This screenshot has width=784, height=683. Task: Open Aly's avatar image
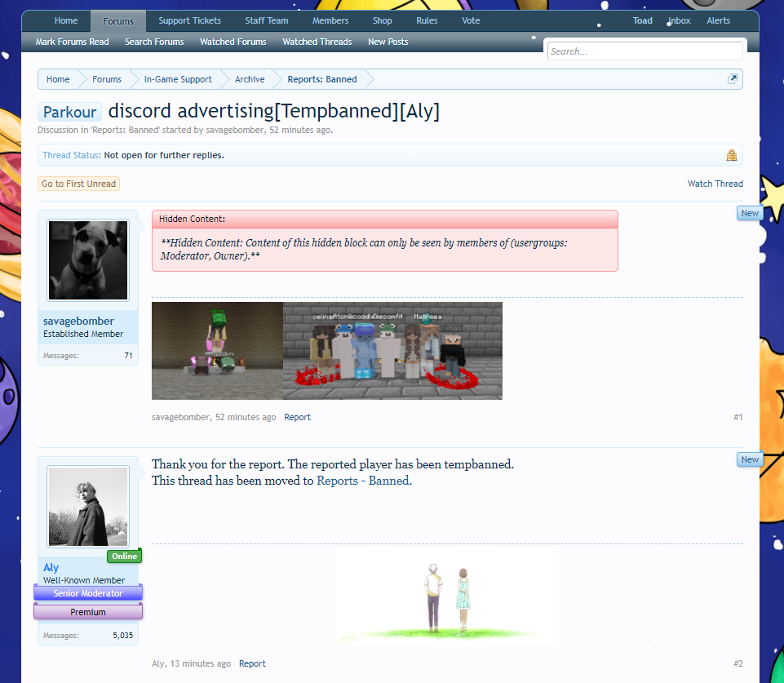(88, 507)
